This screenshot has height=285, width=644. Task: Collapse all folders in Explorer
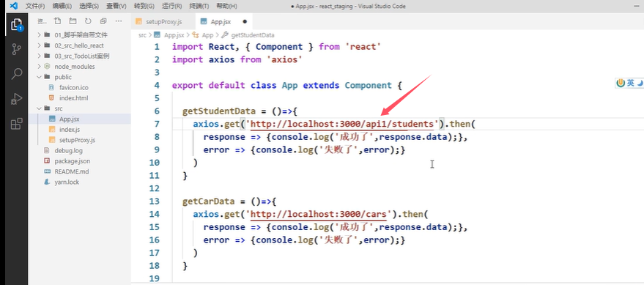tap(103, 21)
